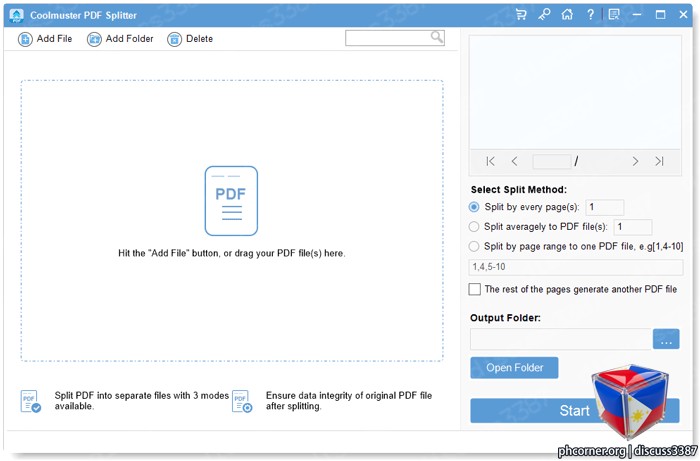This screenshot has width=700, height=461.
Task: Maximize the Coolmuster PDF Splitter window
Action: coord(660,15)
